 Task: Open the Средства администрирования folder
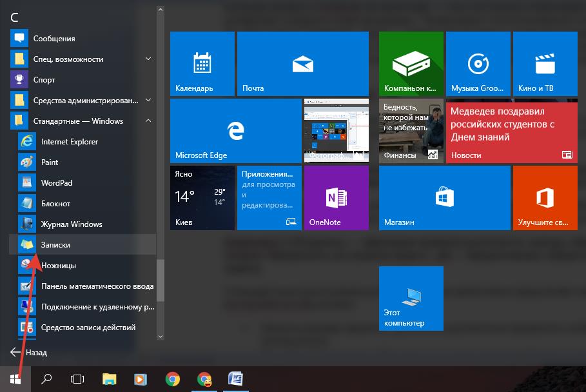coord(83,100)
